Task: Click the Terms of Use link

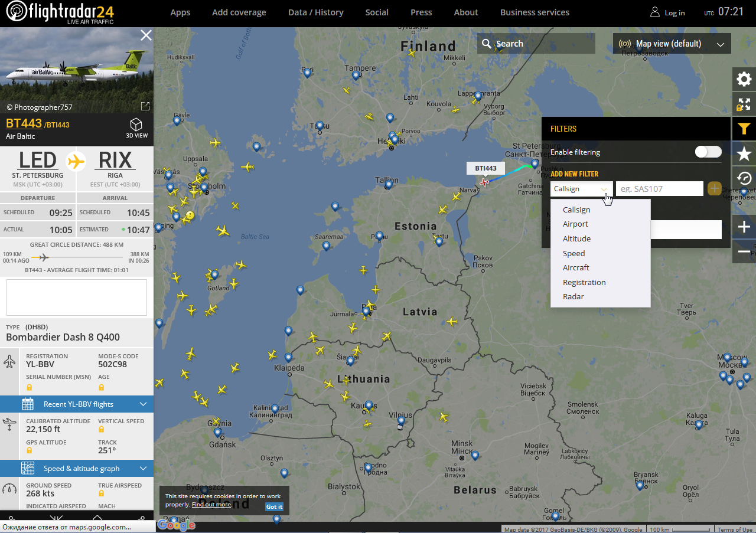Action: [735, 529]
